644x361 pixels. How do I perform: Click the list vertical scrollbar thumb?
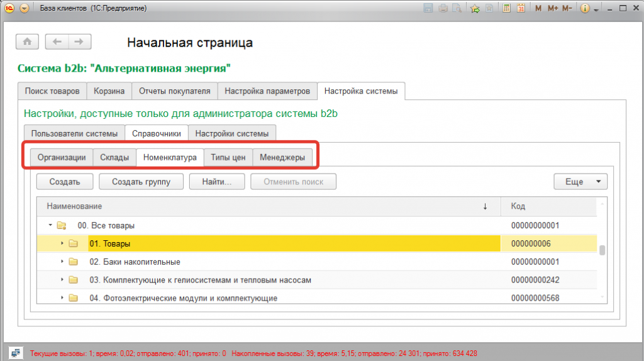point(602,250)
